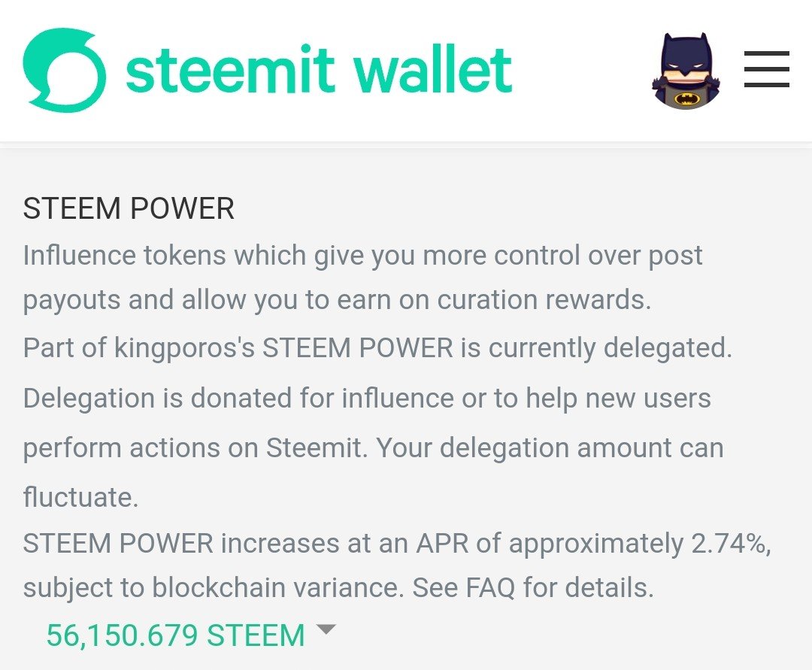
Task: Open the hamburger menu icon
Action: click(x=766, y=69)
